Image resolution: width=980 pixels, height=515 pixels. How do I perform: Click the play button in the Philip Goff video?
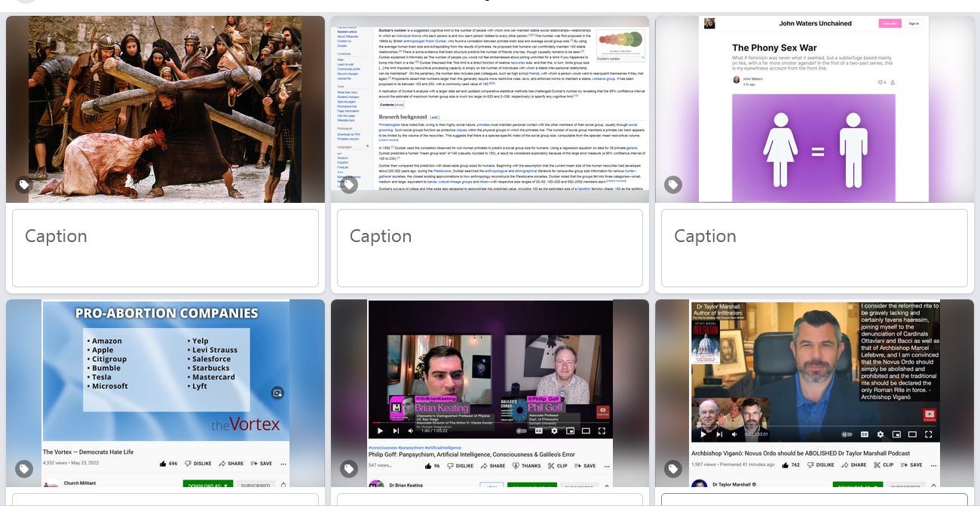[380, 431]
